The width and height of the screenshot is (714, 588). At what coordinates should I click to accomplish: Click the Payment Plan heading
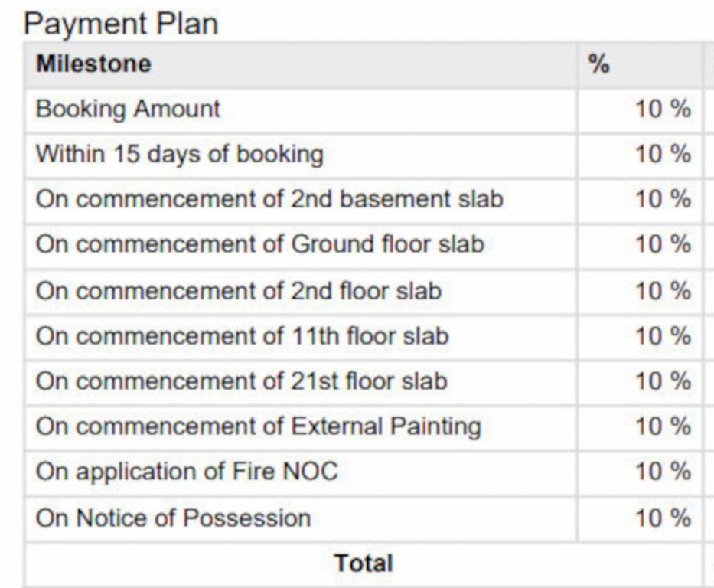click(120, 23)
